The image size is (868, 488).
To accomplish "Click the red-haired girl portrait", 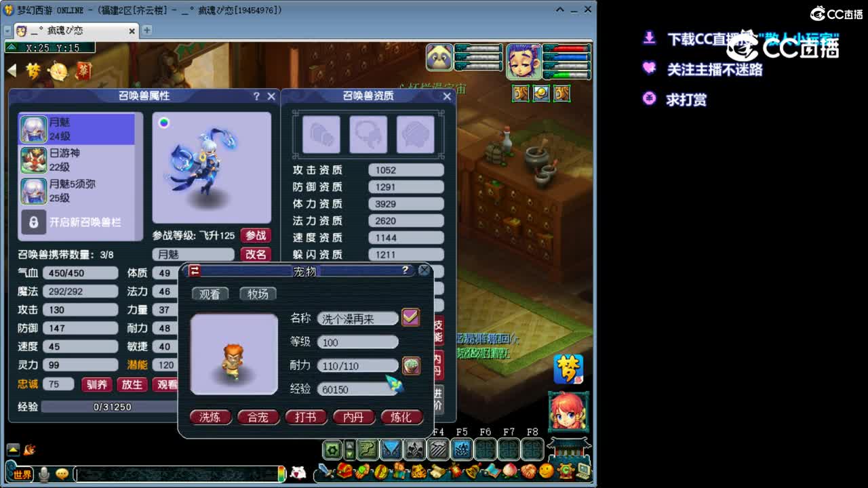I will click(568, 411).
